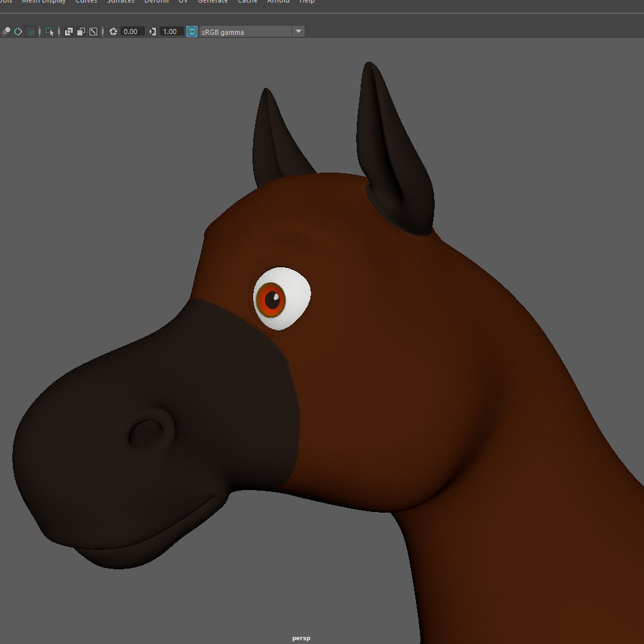Open the Mesh Display menu

pos(44,2)
